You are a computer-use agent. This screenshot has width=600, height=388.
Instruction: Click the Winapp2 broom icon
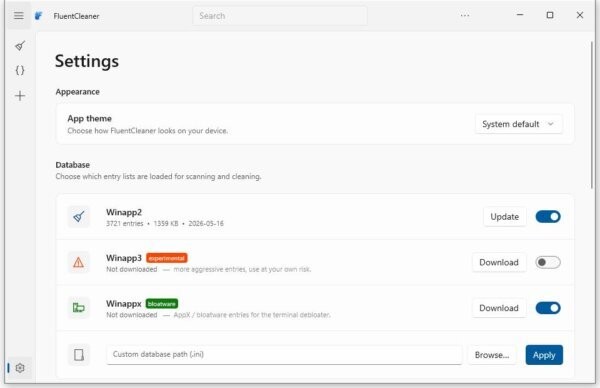79,217
